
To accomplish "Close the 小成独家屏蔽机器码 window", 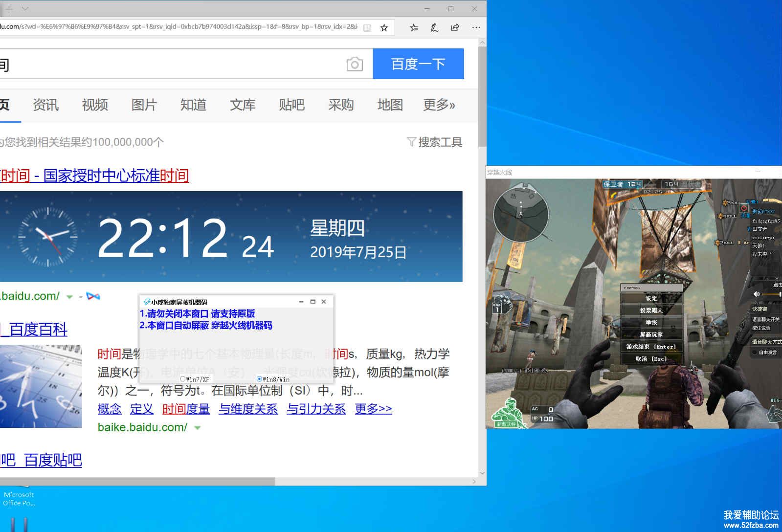I will 324,302.
